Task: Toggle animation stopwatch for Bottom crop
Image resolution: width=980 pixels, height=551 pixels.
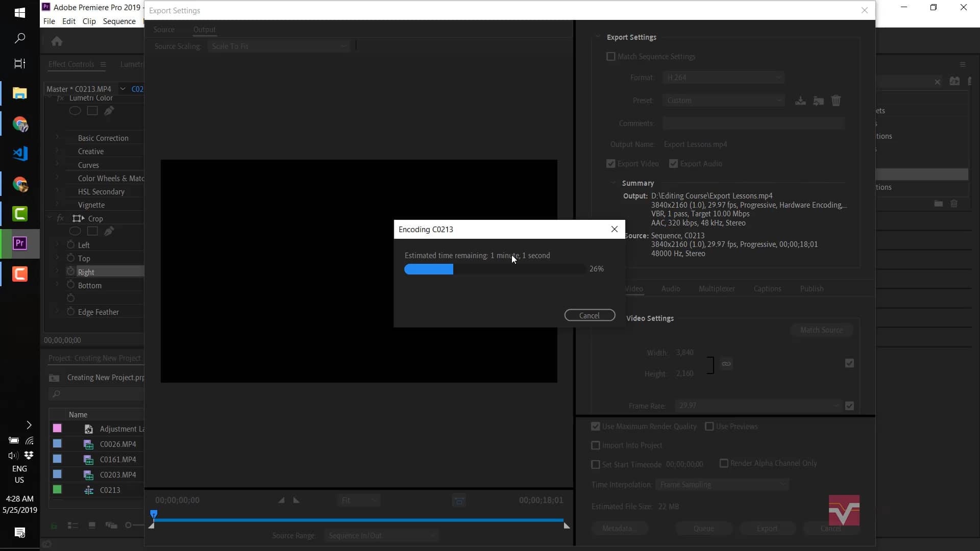Action: coord(70,285)
